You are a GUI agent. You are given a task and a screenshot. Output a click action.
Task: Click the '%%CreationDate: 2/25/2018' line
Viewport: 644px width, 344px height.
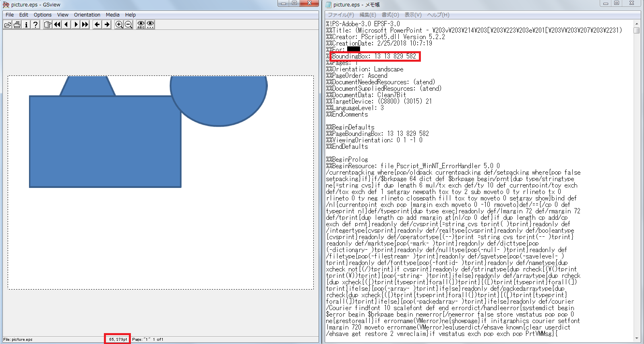click(x=379, y=43)
